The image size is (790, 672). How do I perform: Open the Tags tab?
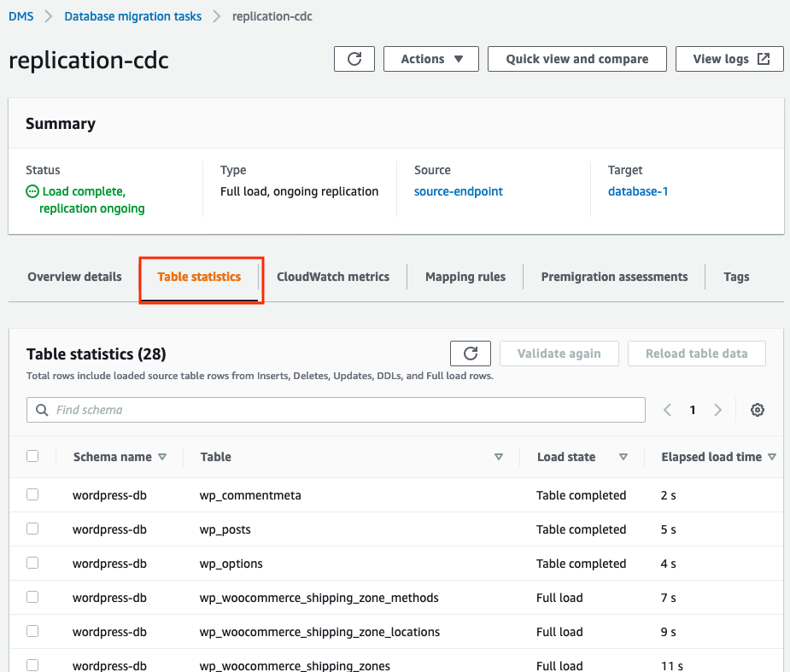(736, 277)
